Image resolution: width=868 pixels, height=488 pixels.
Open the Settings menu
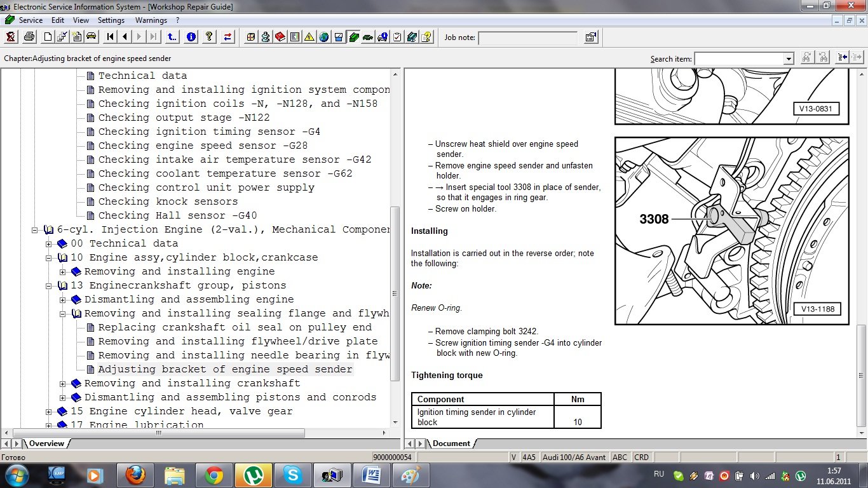click(111, 20)
